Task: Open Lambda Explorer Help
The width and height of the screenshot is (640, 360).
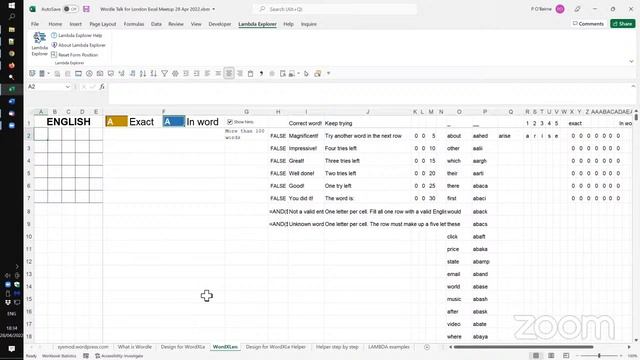Action: (77, 36)
